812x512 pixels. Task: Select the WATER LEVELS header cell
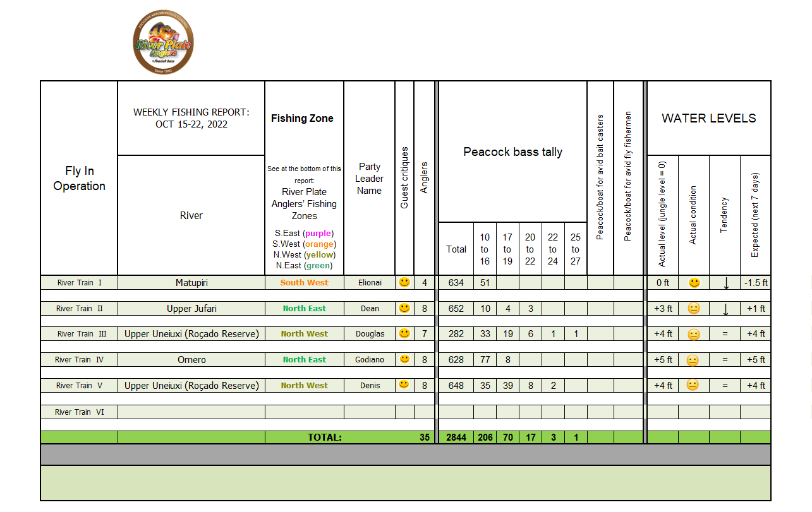[708, 118]
